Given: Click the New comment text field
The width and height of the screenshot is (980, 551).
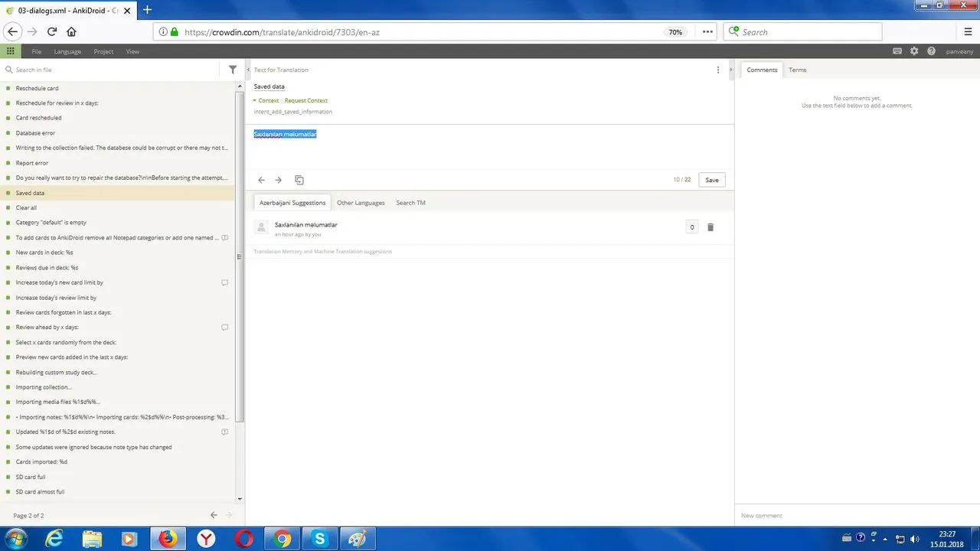Looking at the screenshot, I should coord(857,516).
